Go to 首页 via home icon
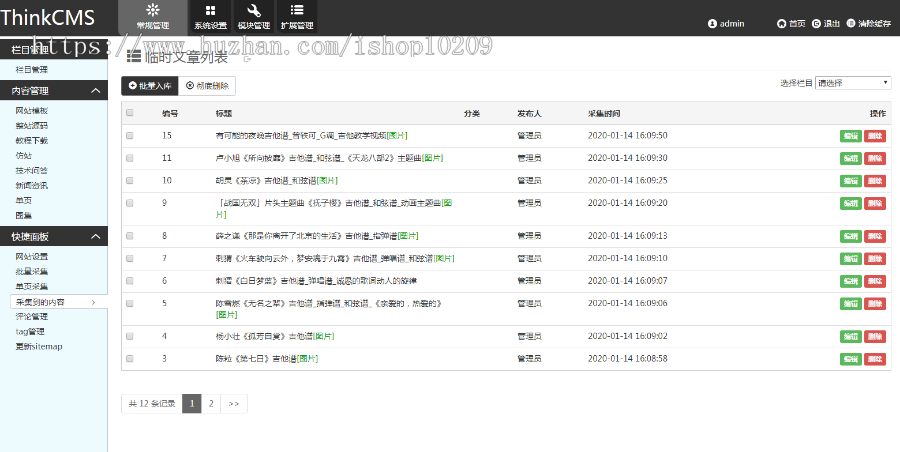 [781, 24]
